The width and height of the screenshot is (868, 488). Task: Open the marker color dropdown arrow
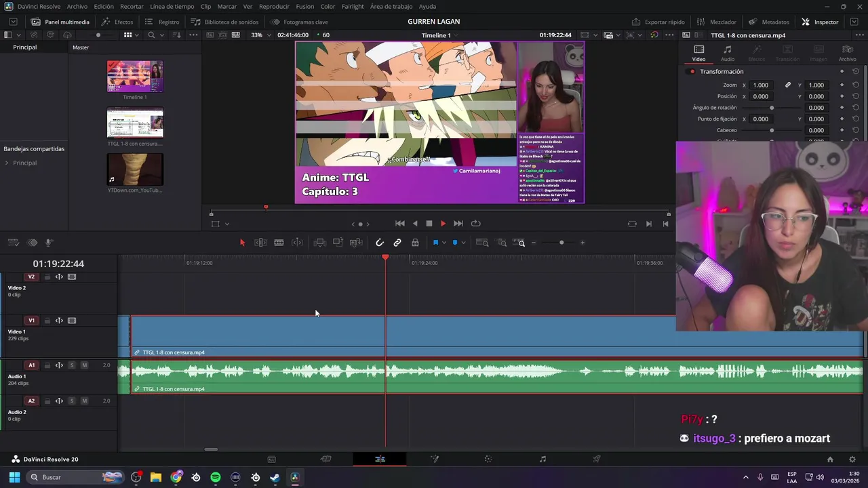(x=464, y=243)
